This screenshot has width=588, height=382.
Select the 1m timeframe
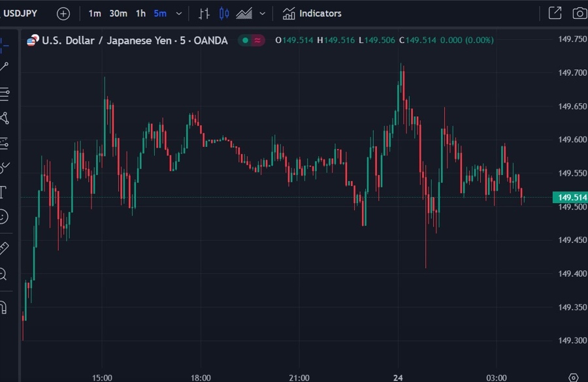coord(95,14)
